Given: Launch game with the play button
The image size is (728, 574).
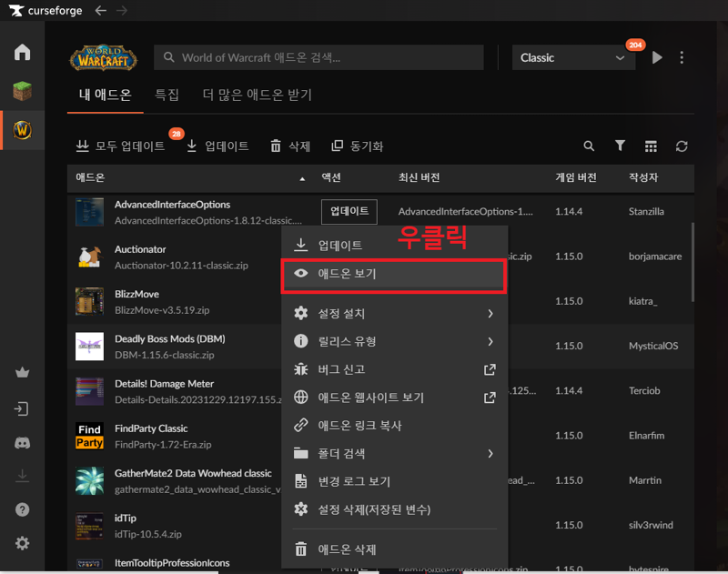Looking at the screenshot, I should pyautogui.click(x=657, y=57).
